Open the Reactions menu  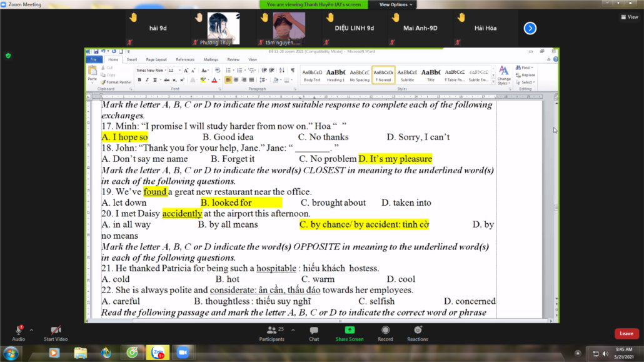coord(418,332)
